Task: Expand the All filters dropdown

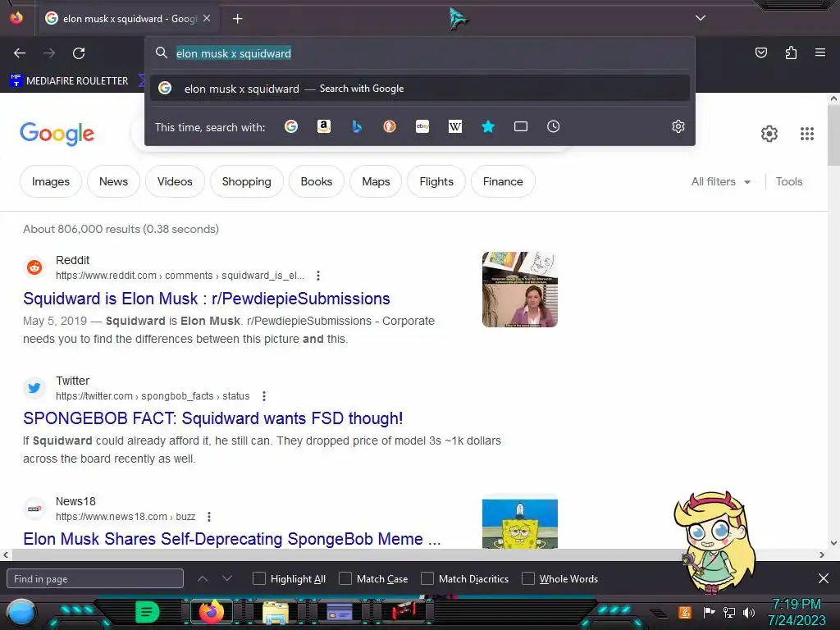Action: (x=720, y=181)
